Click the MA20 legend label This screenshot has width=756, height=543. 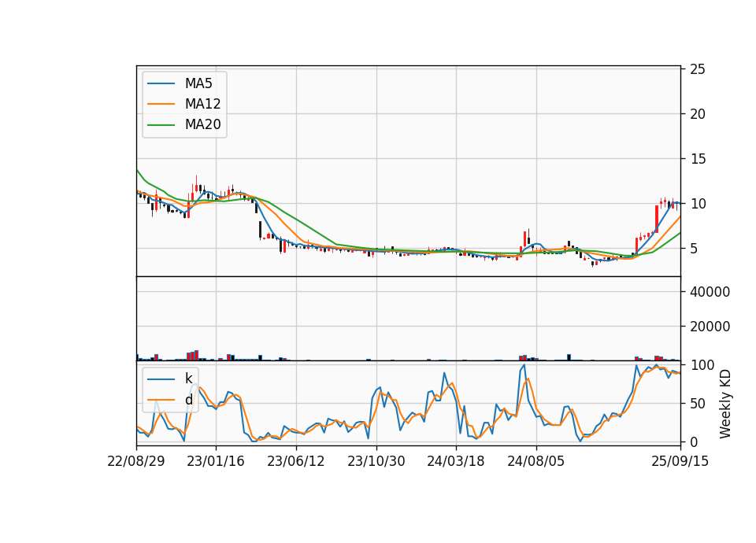[202, 124]
